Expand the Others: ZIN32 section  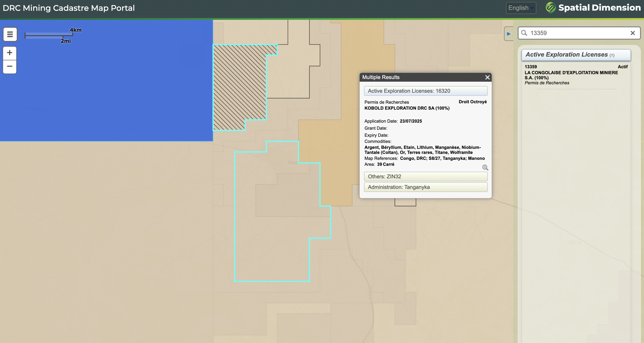click(426, 177)
